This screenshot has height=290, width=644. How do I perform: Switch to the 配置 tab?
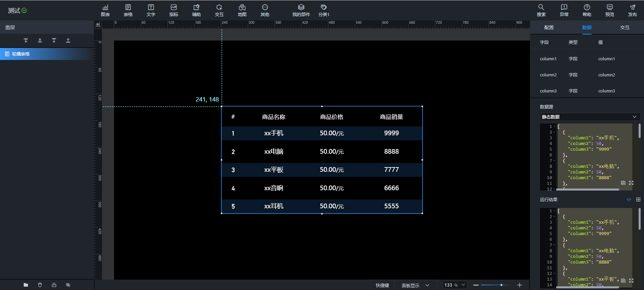549,27
